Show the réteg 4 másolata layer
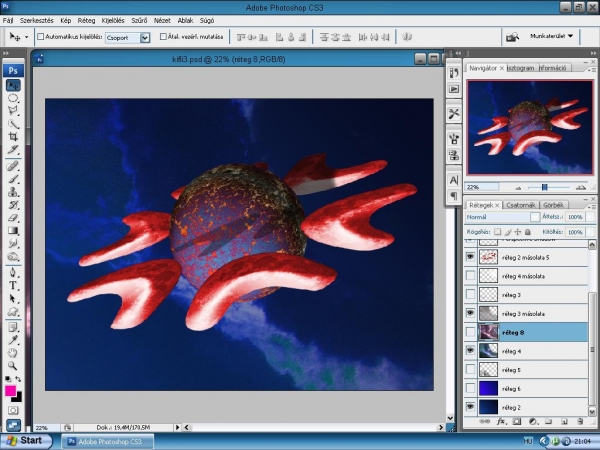600x450 pixels. (x=470, y=276)
